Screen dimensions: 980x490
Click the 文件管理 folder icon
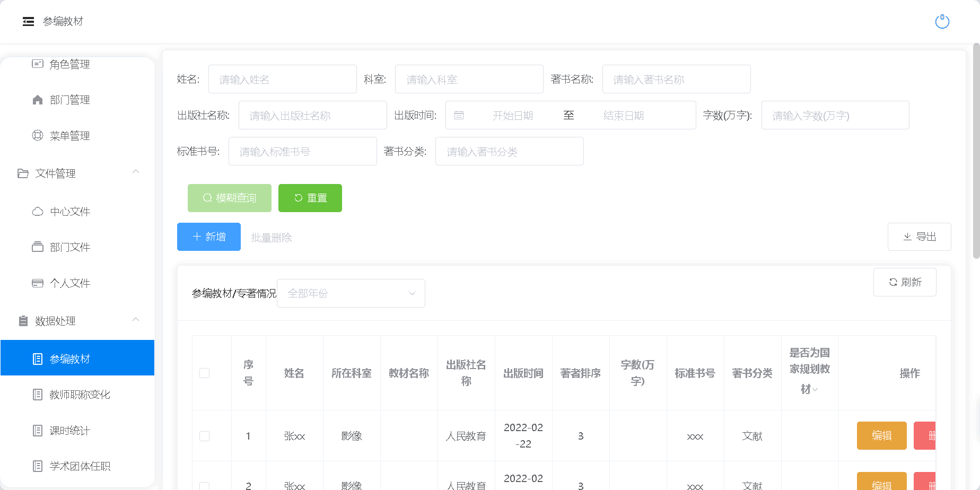[x=23, y=173]
